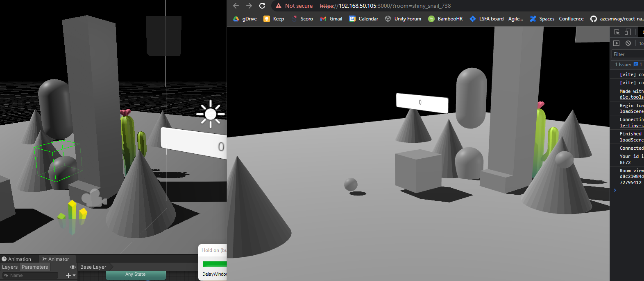This screenshot has width=644, height=281.
Task: Select the Any State node
Action: pyautogui.click(x=136, y=274)
